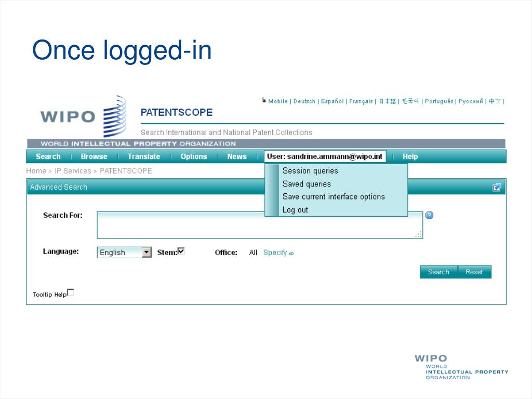
Task: Click the Search For text area resize grip
Action: 419,235
